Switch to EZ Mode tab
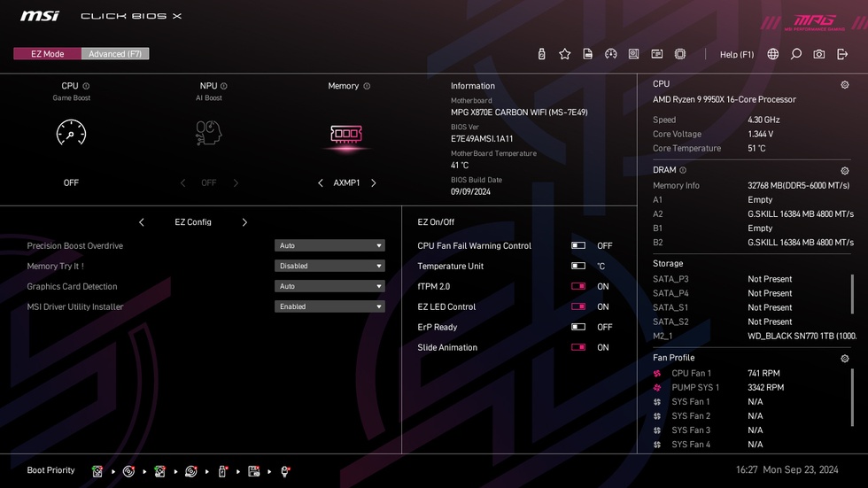 point(48,54)
